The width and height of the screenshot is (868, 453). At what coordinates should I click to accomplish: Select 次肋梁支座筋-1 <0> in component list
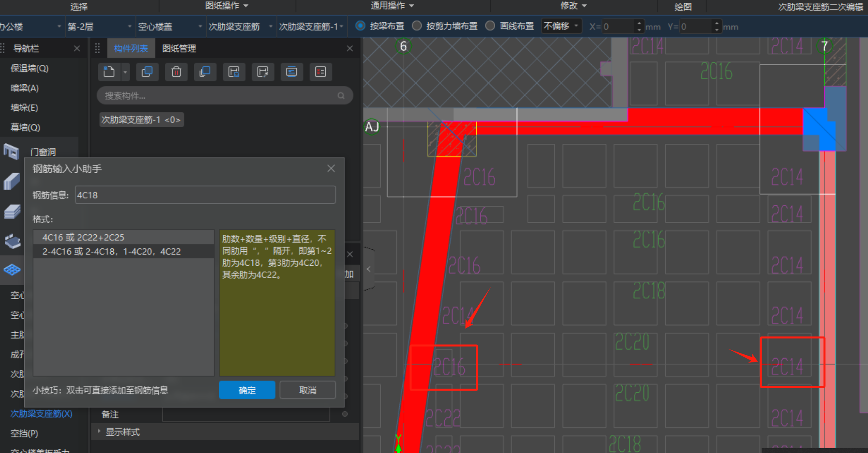click(141, 120)
